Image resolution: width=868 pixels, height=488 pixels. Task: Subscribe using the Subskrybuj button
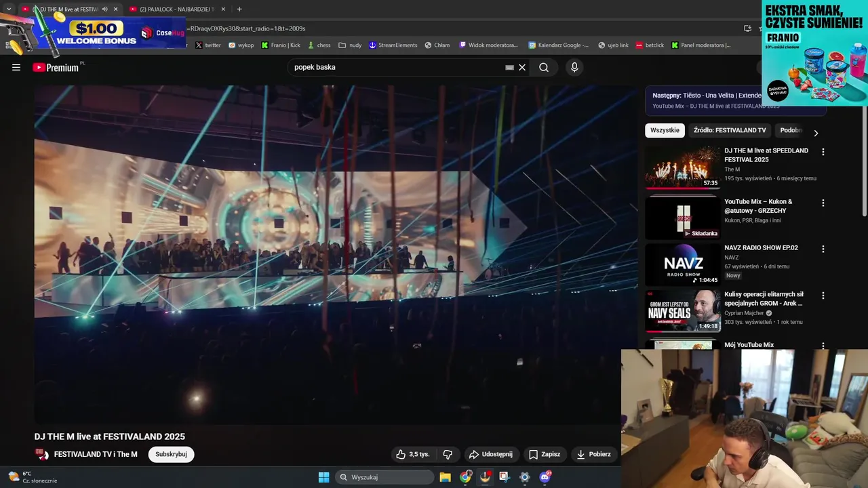point(171,454)
